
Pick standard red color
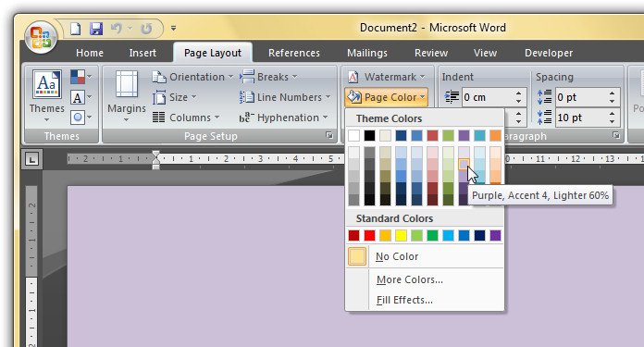(369, 235)
